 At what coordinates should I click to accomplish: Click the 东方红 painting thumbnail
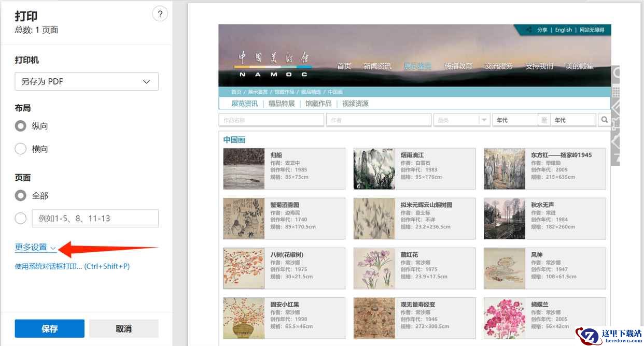tap(505, 169)
